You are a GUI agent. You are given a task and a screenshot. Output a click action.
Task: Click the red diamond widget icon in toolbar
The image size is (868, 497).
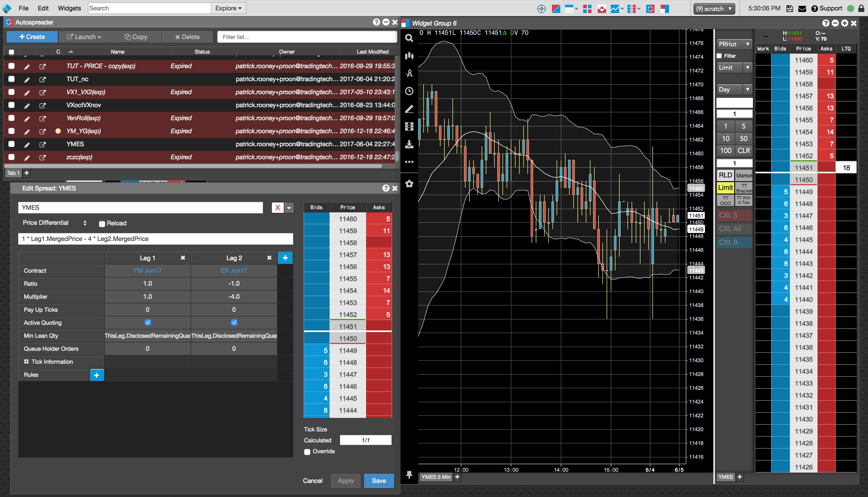602,9
